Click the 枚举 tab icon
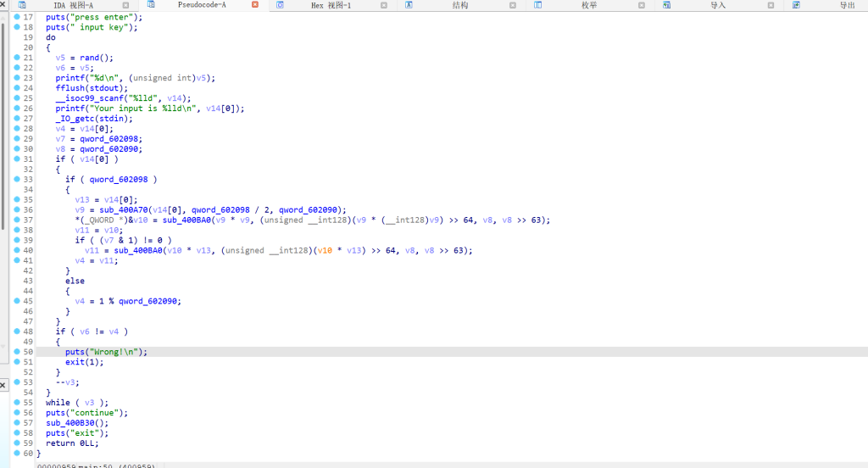868x468 pixels. point(537,5)
